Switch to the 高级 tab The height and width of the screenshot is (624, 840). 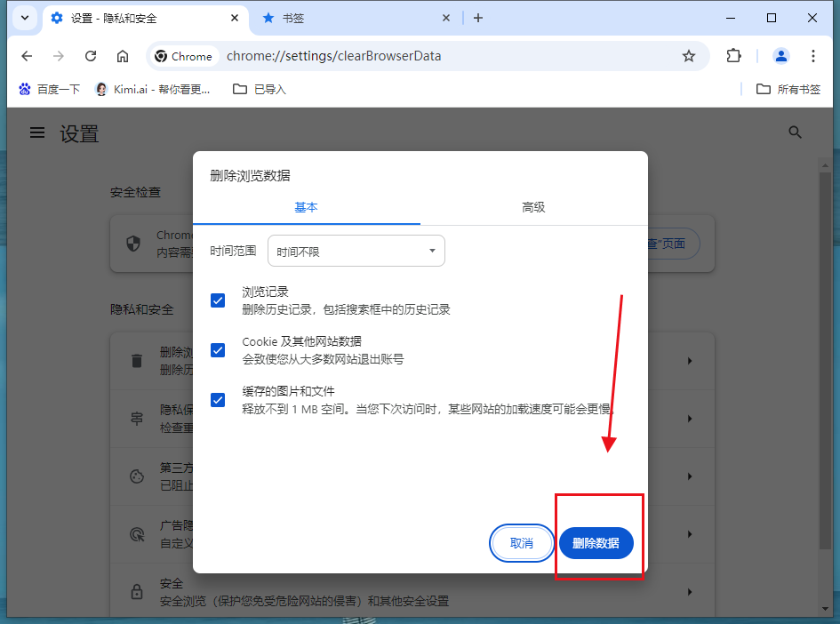[533, 207]
